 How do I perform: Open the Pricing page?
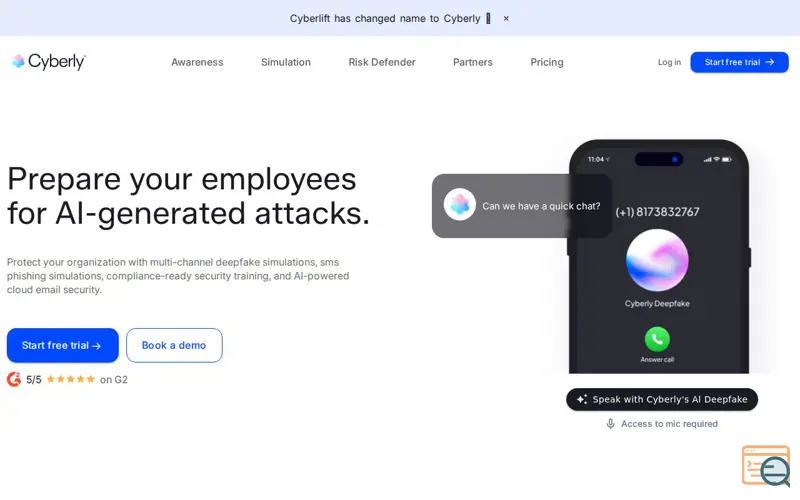[x=546, y=62]
